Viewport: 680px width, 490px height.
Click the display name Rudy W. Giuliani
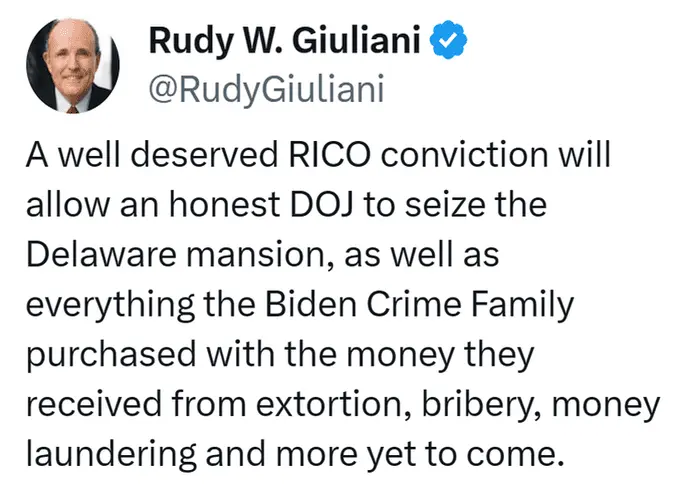[285, 42]
